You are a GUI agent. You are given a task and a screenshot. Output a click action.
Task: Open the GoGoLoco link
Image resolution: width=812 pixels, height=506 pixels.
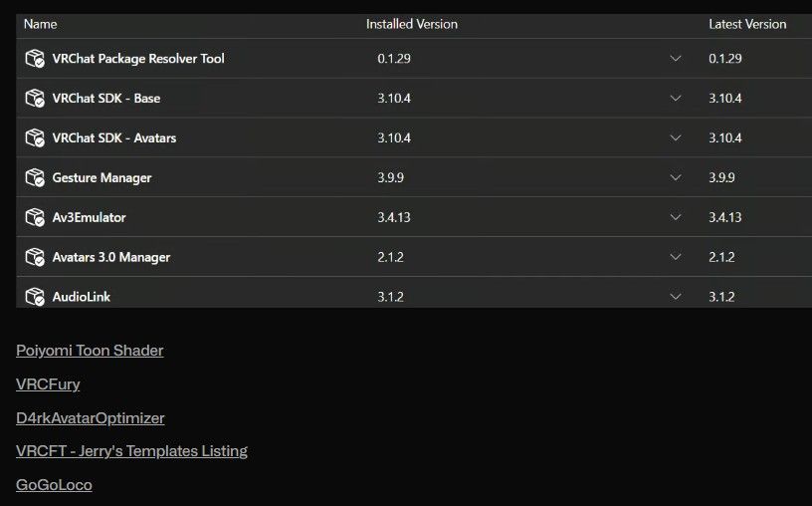(x=54, y=485)
